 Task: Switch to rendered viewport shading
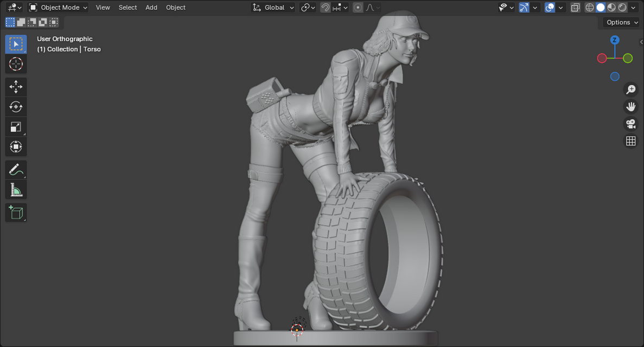622,8
